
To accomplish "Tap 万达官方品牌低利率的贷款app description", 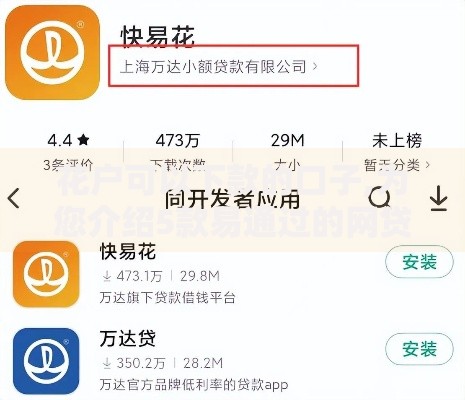I will 194,385.
